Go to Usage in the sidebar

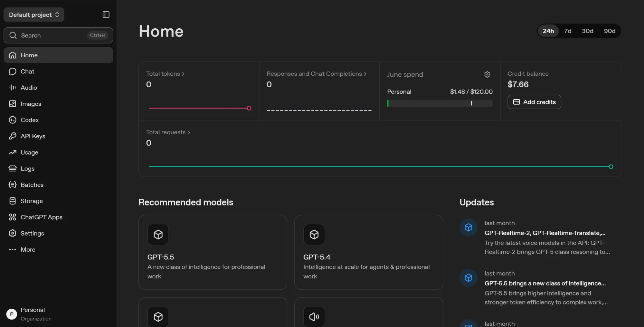point(58,152)
